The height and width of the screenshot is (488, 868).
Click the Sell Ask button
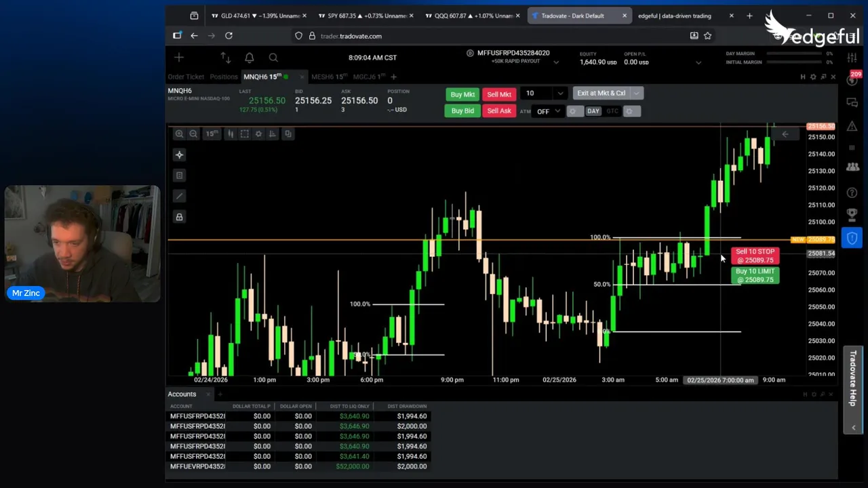point(498,111)
